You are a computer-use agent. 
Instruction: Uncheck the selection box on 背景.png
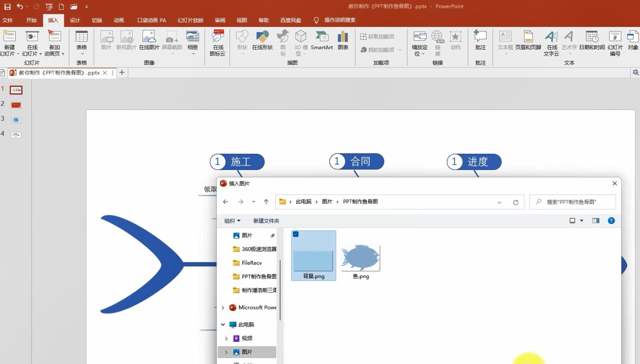pyautogui.click(x=295, y=235)
